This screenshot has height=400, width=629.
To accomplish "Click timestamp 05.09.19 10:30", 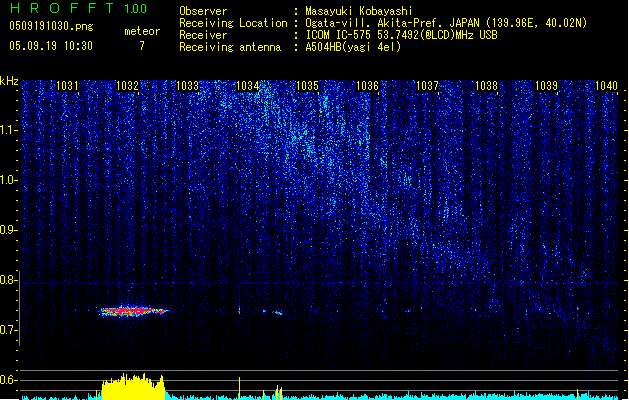I will 51,46.
